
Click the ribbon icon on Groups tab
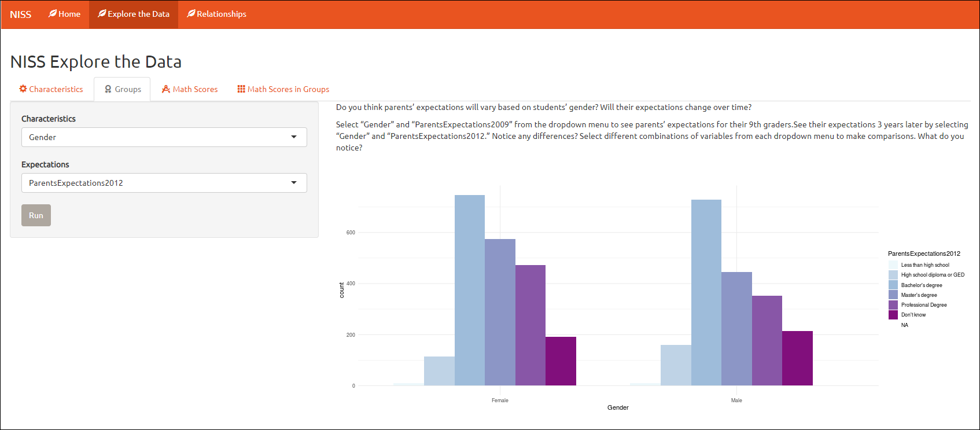point(108,89)
